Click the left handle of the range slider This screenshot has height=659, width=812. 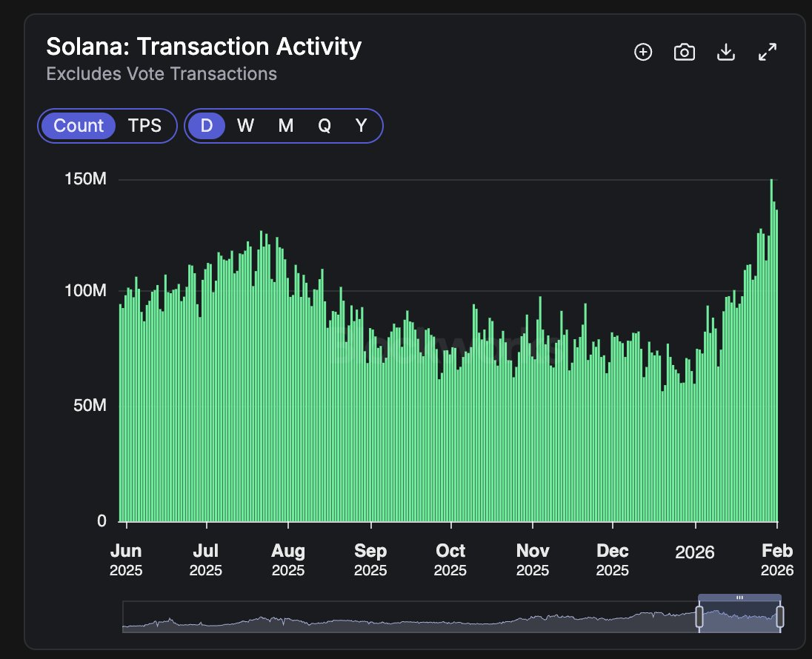pyautogui.click(x=699, y=617)
